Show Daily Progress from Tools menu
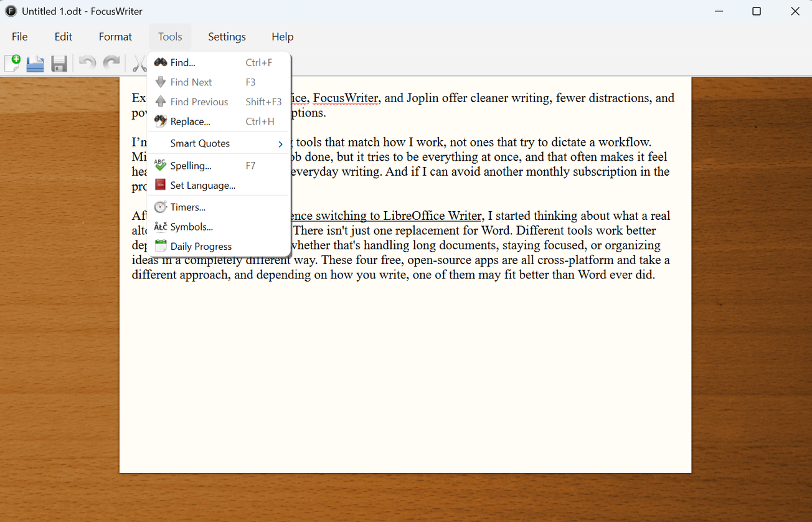 click(219, 247)
